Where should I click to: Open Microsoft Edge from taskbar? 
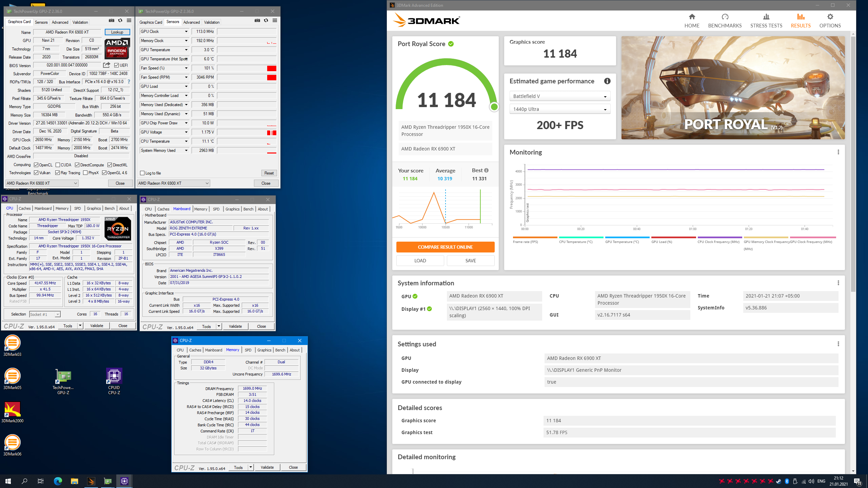point(58,481)
